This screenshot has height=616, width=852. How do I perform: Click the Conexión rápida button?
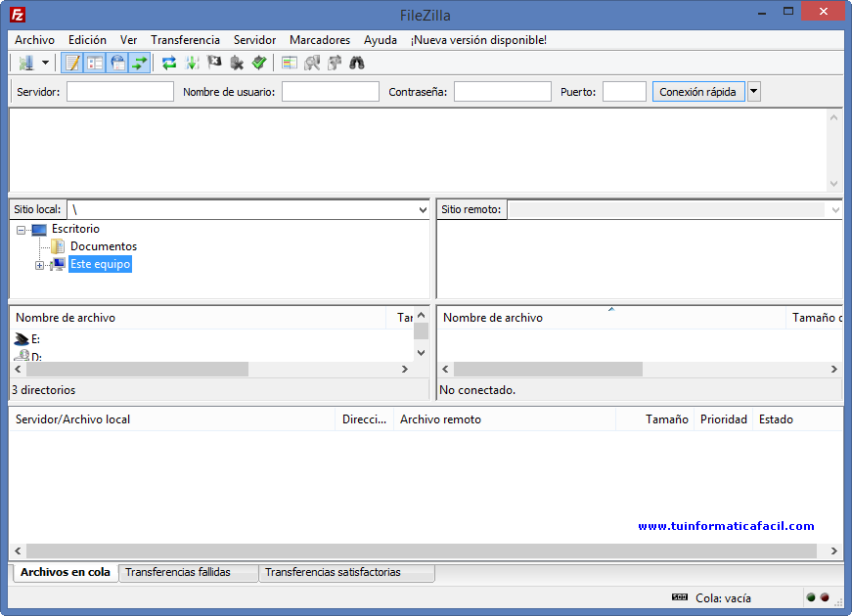698,92
